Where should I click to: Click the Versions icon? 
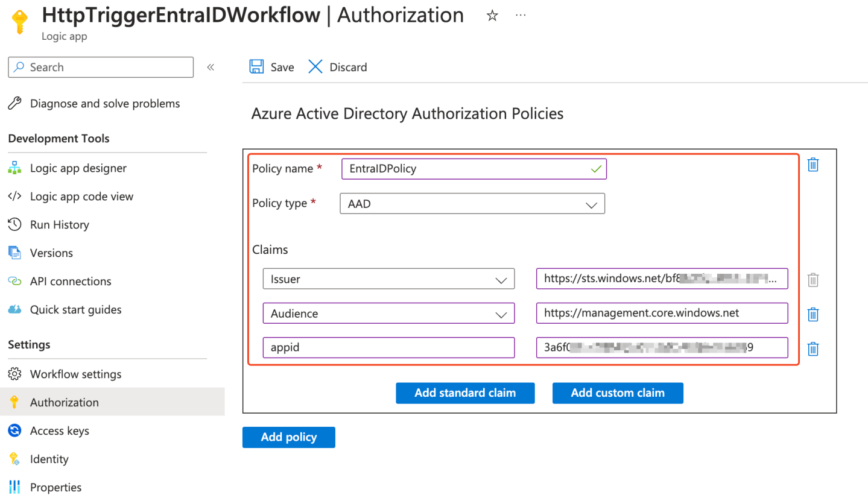[x=14, y=253]
